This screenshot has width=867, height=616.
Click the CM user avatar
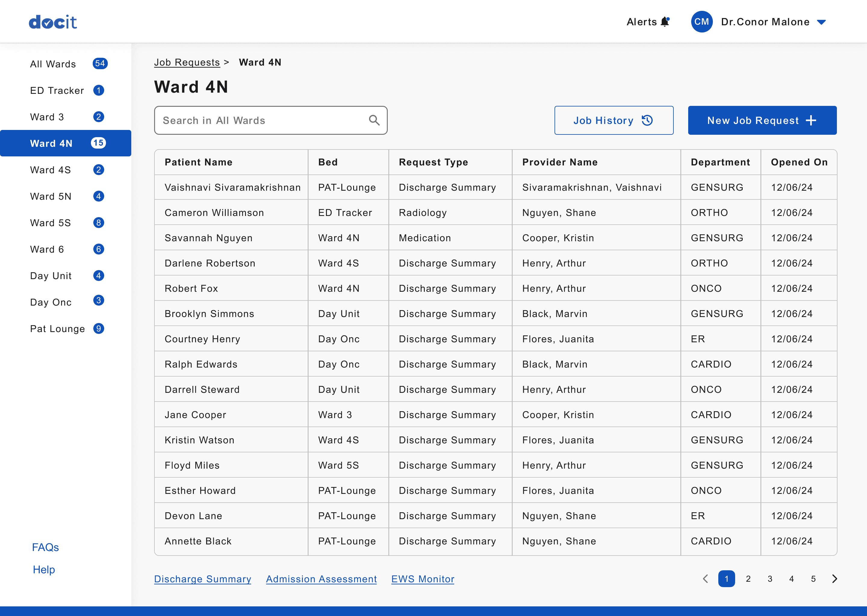[x=701, y=22]
